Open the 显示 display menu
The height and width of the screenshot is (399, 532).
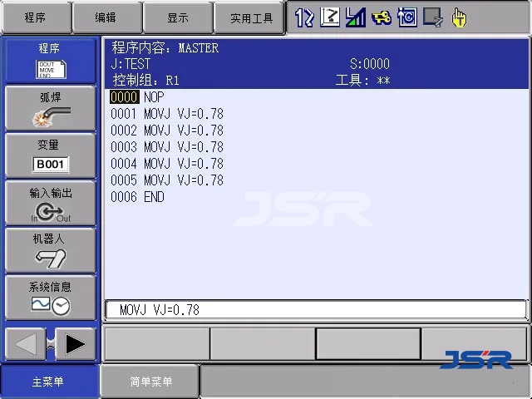click(x=177, y=17)
